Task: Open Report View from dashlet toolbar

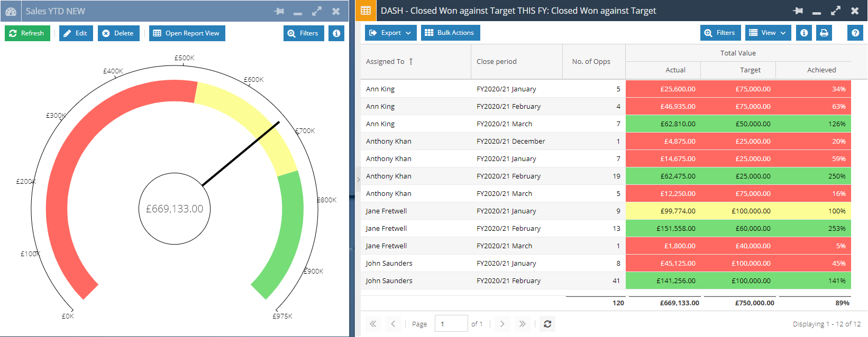Action: [x=187, y=33]
